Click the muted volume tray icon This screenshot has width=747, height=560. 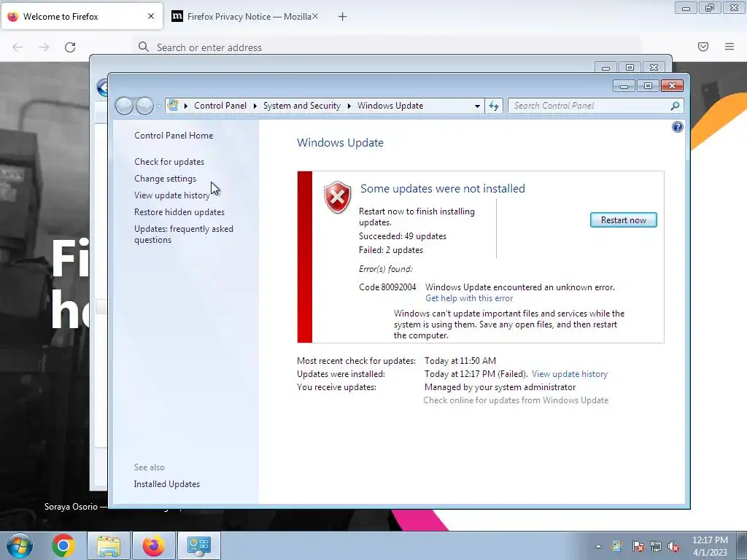(x=673, y=547)
